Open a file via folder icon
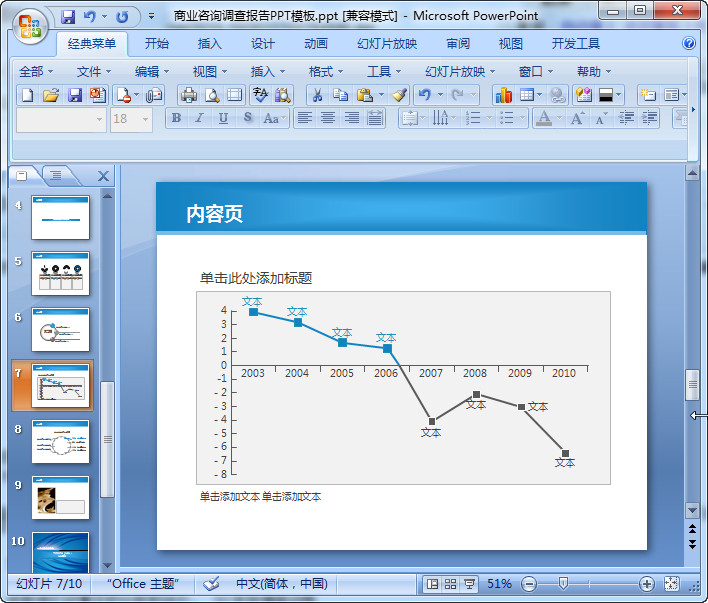Image resolution: width=708 pixels, height=603 pixels. point(51,95)
